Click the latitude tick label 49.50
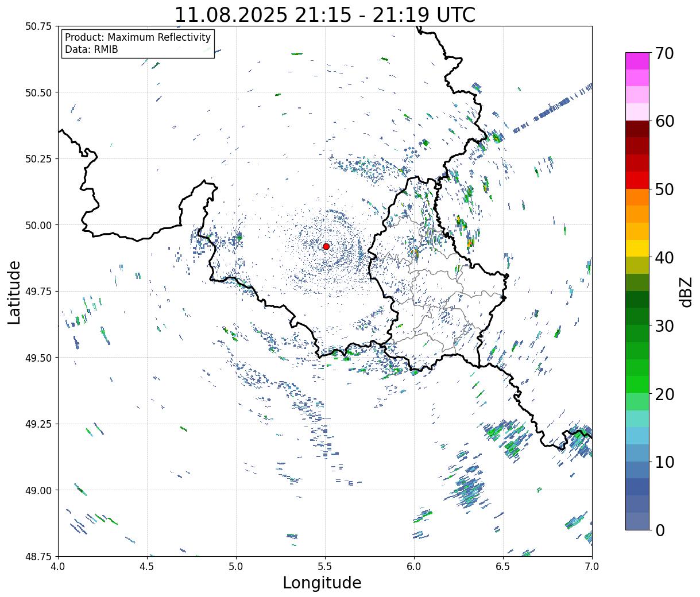The height and width of the screenshot is (597, 700). tap(38, 358)
